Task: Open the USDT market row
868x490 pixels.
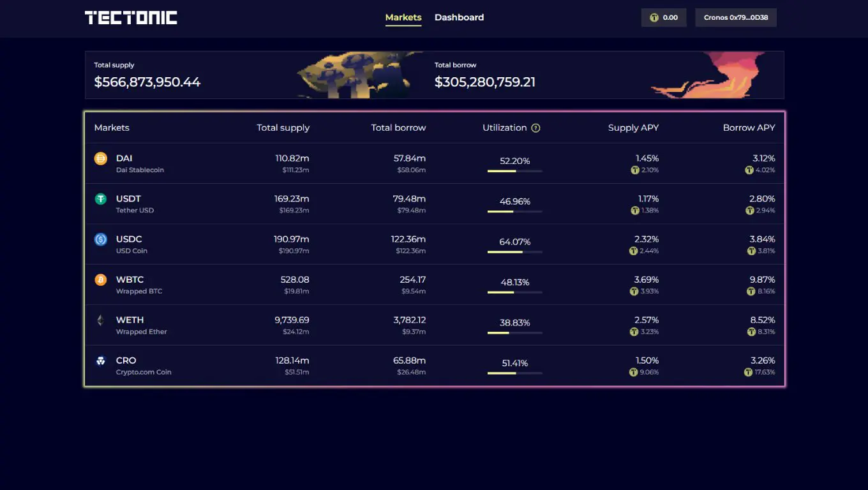Action: pyautogui.click(x=435, y=204)
